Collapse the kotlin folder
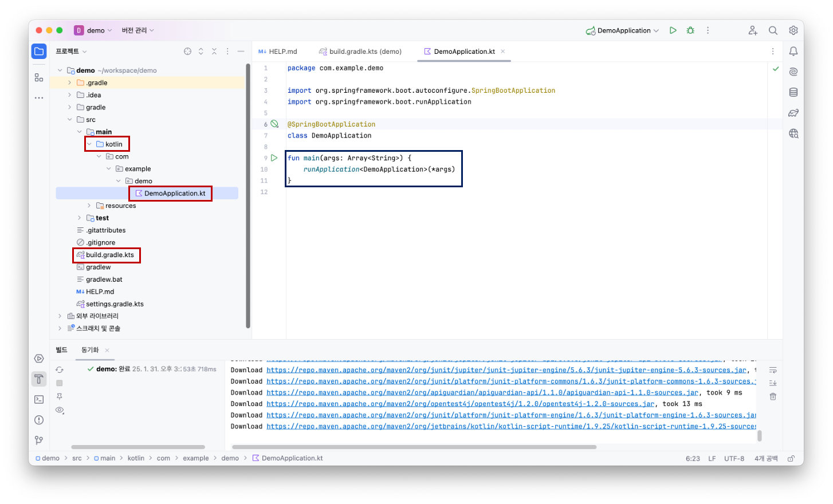This screenshot has height=504, width=833. point(89,144)
